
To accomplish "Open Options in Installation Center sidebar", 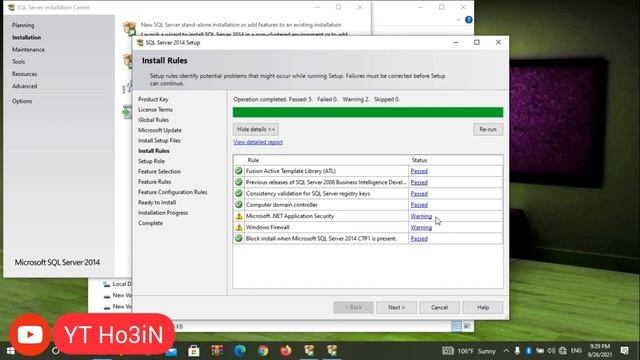I will (22, 101).
